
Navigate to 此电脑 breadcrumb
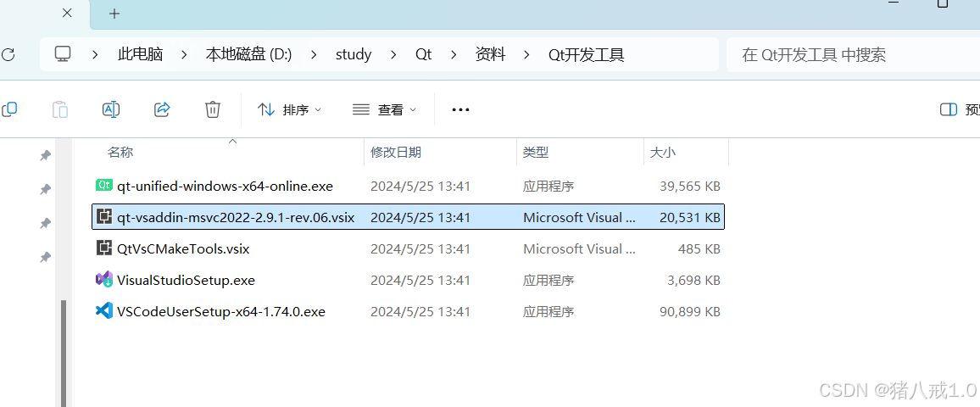pyautogui.click(x=141, y=55)
